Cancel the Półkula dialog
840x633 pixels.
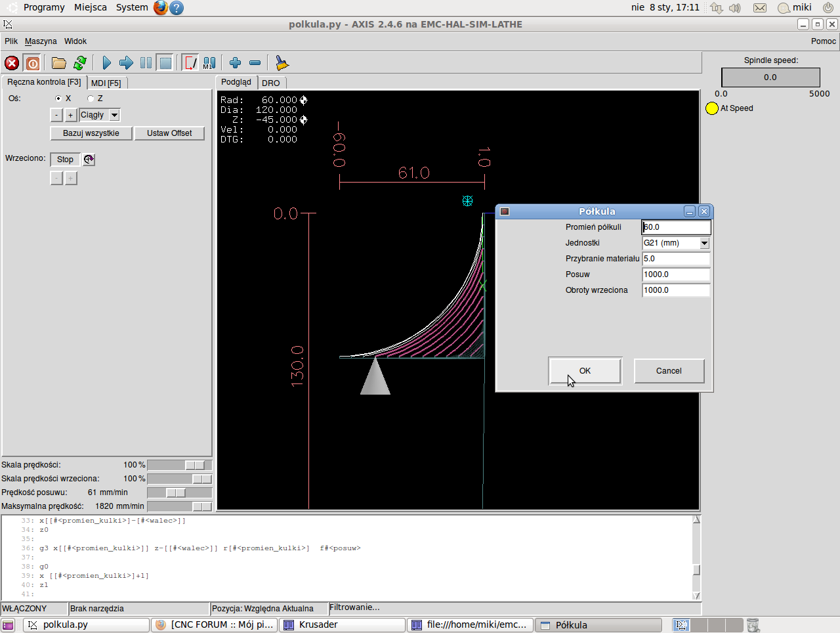click(669, 371)
